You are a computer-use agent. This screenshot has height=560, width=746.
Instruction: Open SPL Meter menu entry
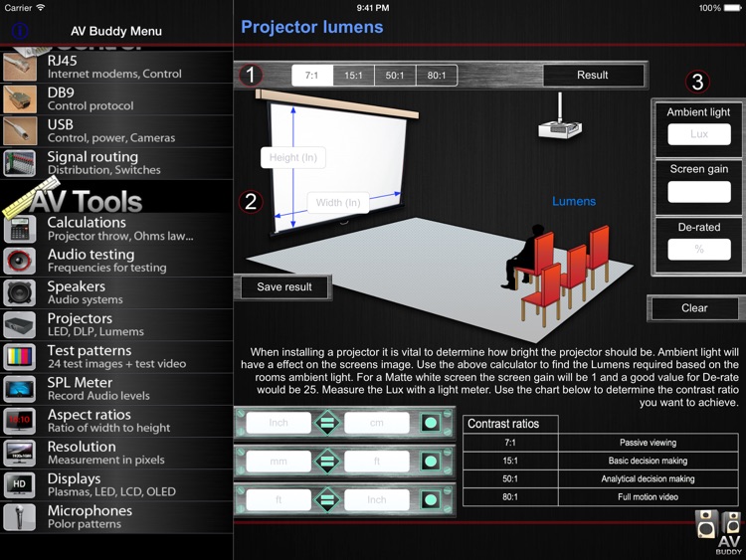[116, 389]
